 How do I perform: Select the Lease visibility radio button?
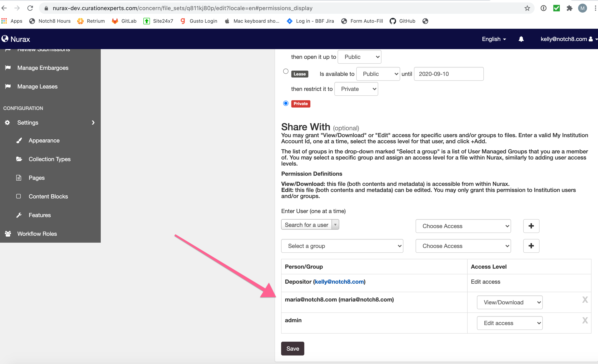(x=286, y=71)
